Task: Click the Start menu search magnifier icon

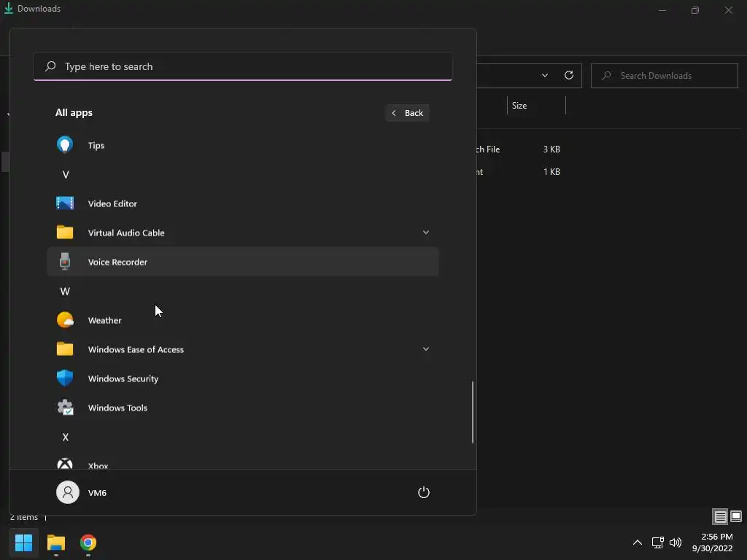Action: (50, 66)
